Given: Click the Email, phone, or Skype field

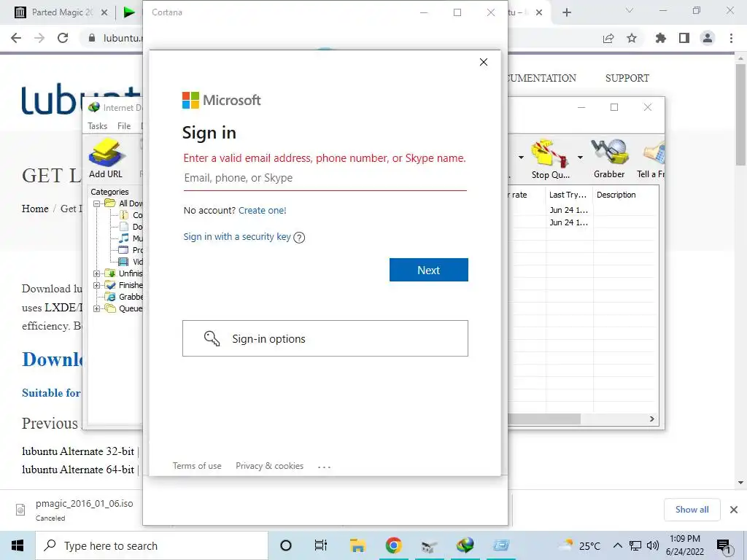Looking at the screenshot, I should tap(325, 178).
